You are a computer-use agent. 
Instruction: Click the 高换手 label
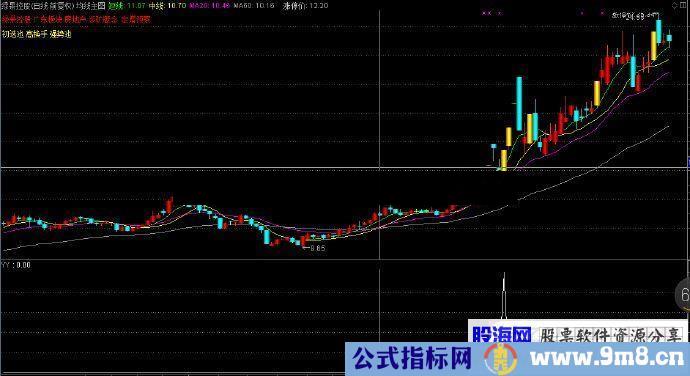point(36,34)
